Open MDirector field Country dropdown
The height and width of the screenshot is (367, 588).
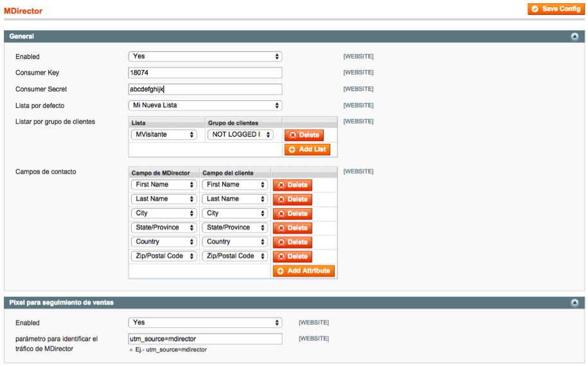click(164, 242)
